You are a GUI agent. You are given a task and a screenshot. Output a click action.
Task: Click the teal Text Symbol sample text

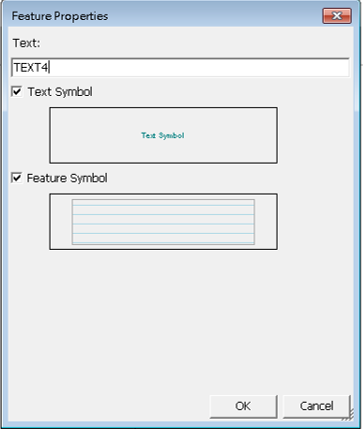point(163,135)
